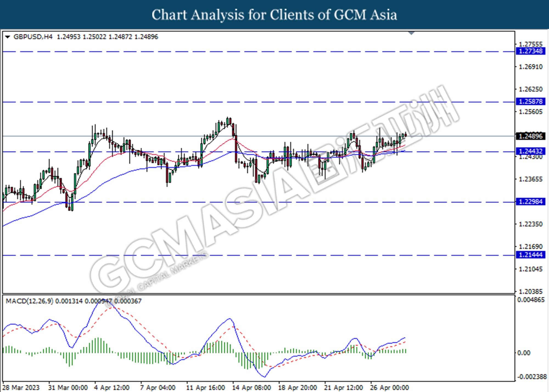Click the 1.26910 price scale value
Viewport: 549px width, 392px height.
coord(531,67)
